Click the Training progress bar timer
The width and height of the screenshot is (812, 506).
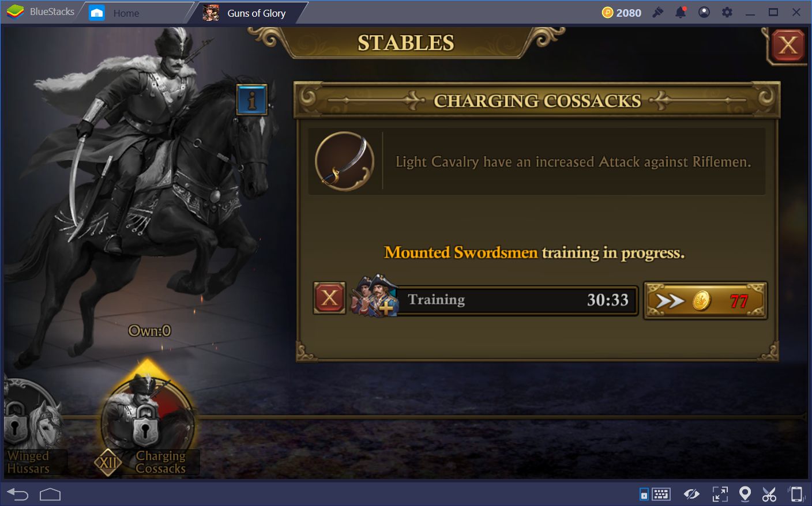(516, 300)
